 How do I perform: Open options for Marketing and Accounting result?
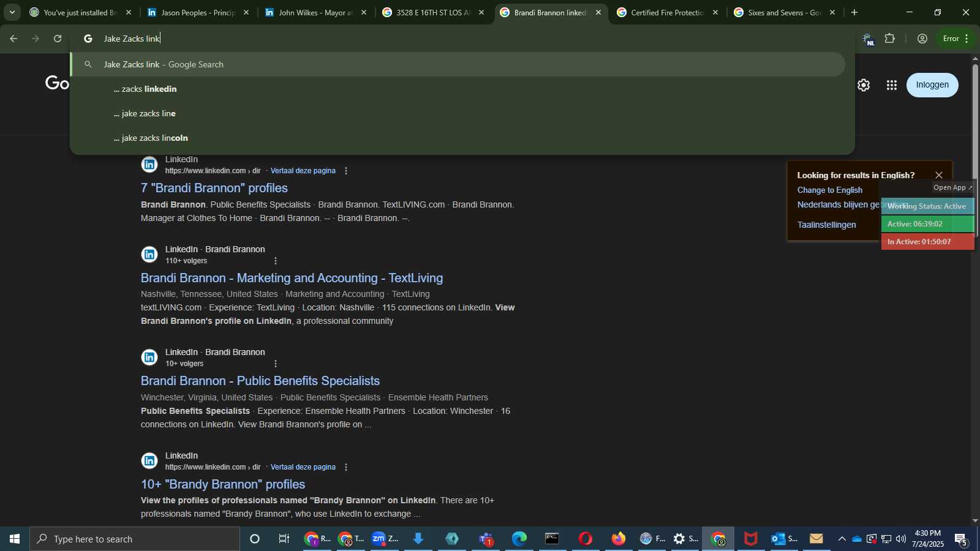pos(276,261)
